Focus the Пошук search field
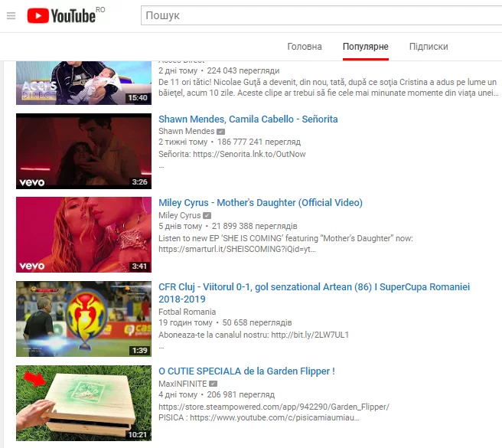Screen dimensions: 502x448 tap(321, 15)
